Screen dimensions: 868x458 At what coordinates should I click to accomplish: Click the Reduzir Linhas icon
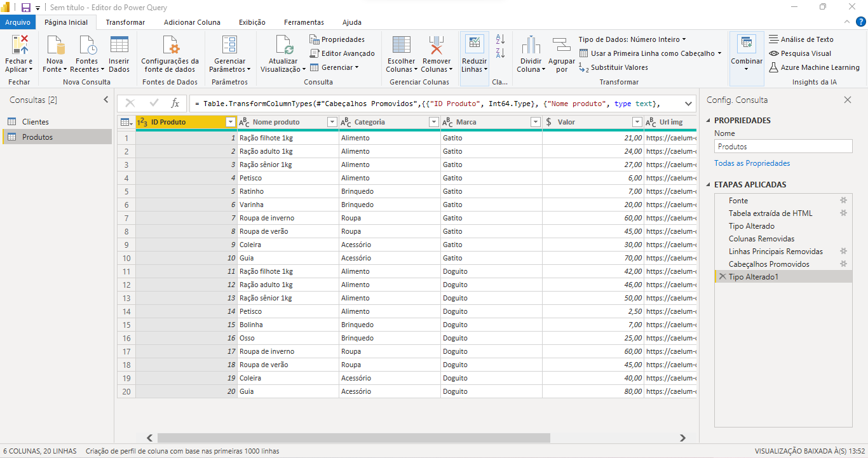(x=474, y=44)
